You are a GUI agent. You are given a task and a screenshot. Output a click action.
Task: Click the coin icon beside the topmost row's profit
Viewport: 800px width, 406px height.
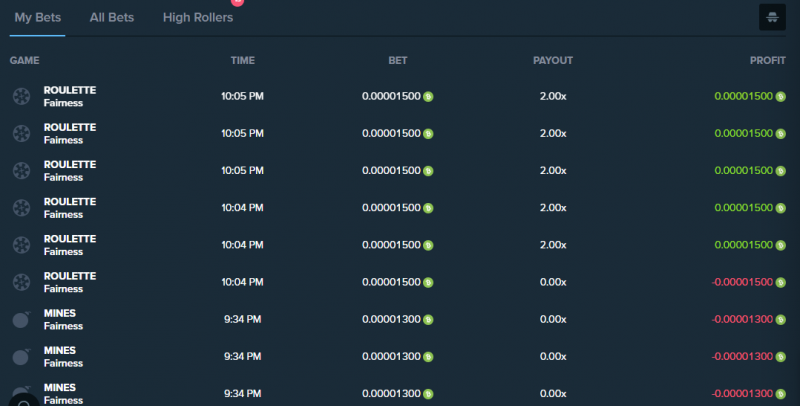[781, 96]
